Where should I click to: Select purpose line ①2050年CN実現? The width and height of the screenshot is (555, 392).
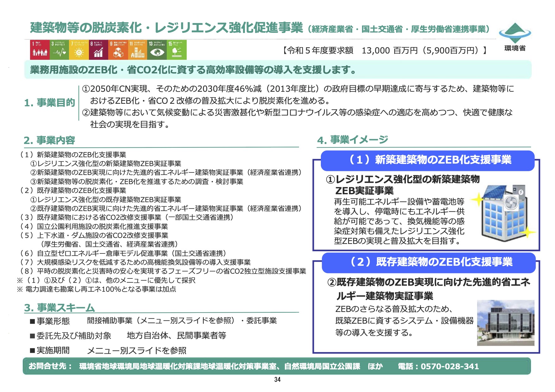coord(298,95)
